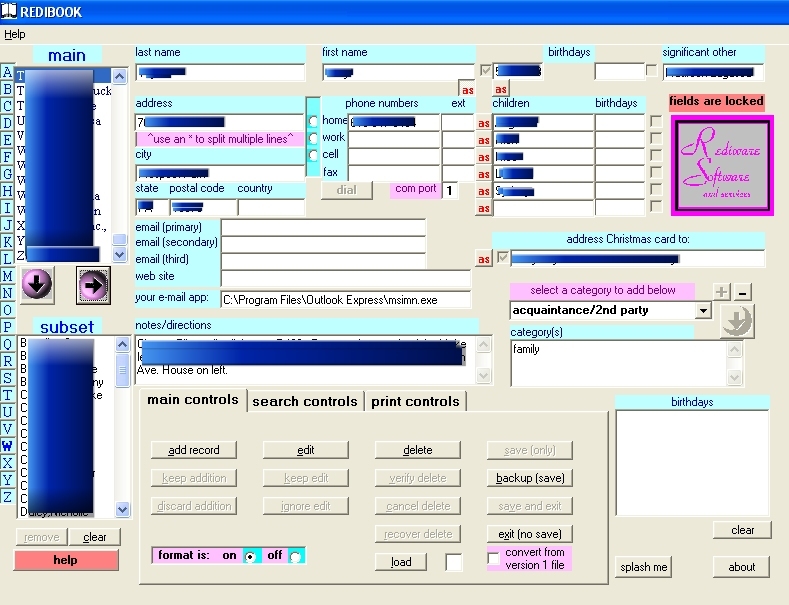Click the about button

pos(741,567)
